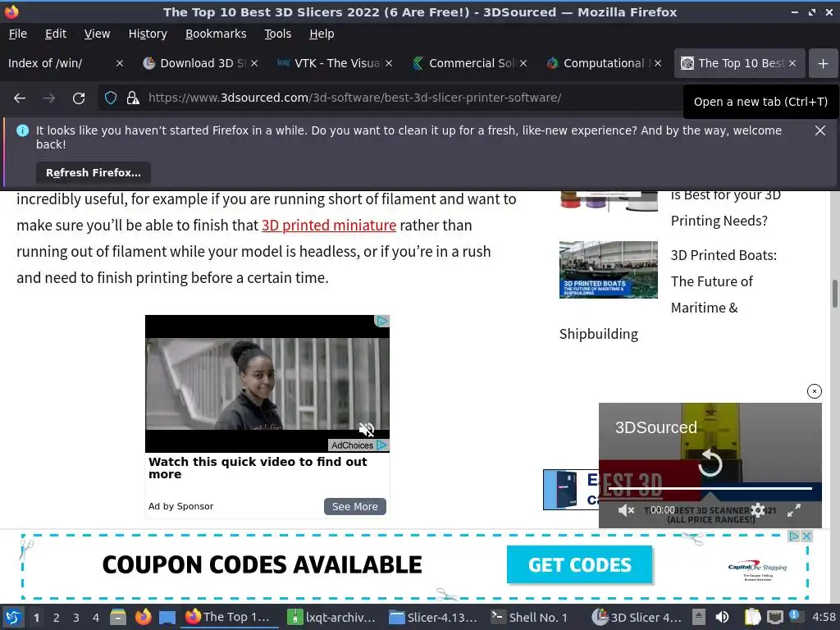Viewport: 840px width, 630px height.
Task: Launch file manager from taskbar
Action: point(118,617)
